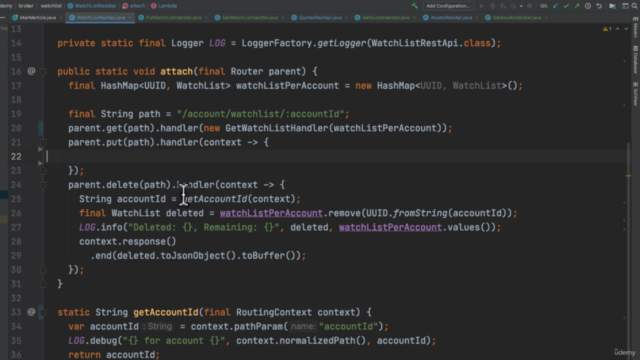This screenshot has height=360, width=640.
Task: Open the GetQuoteHandler.java tab
Action: point(385,18)
